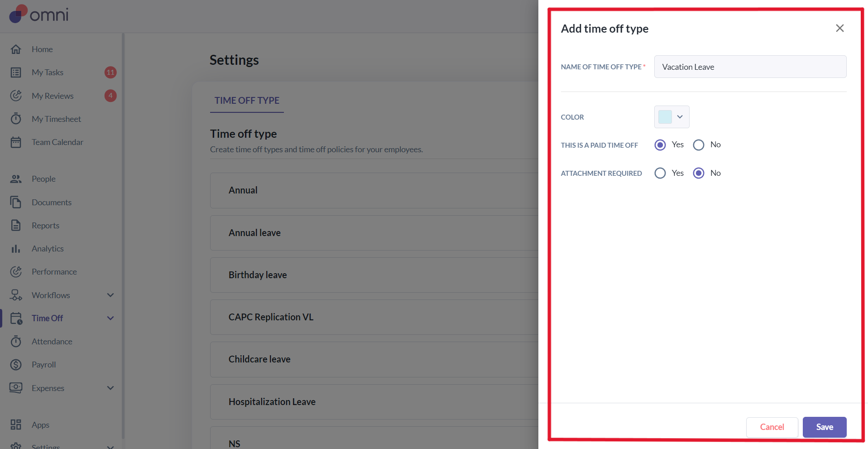Click the People icon
The height and width of the screenshot is (449, 868).
tap(16, 179)
